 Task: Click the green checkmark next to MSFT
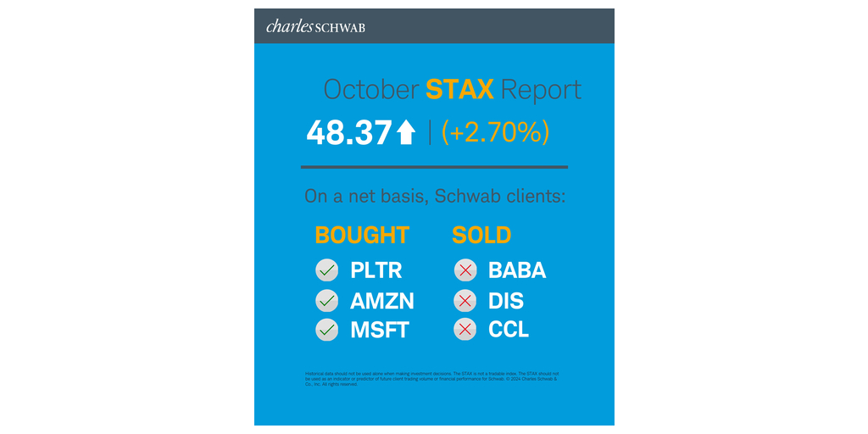point(326,330)
